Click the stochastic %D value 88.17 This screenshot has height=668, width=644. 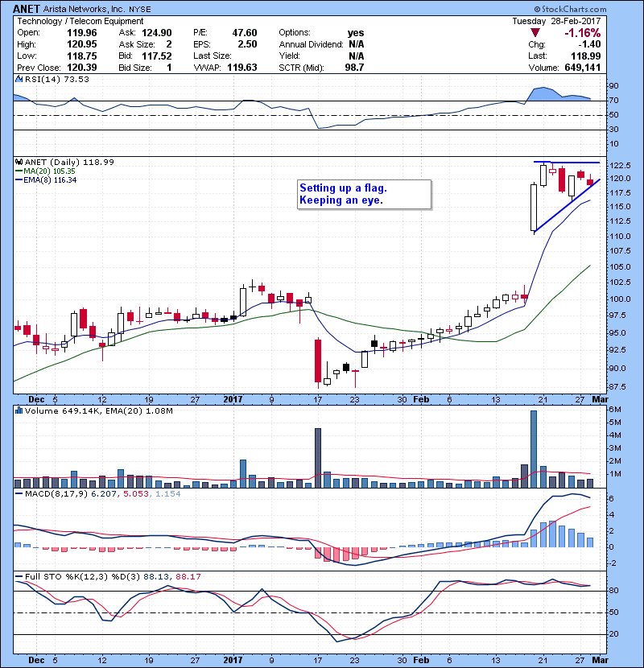(x=188, y=577)
